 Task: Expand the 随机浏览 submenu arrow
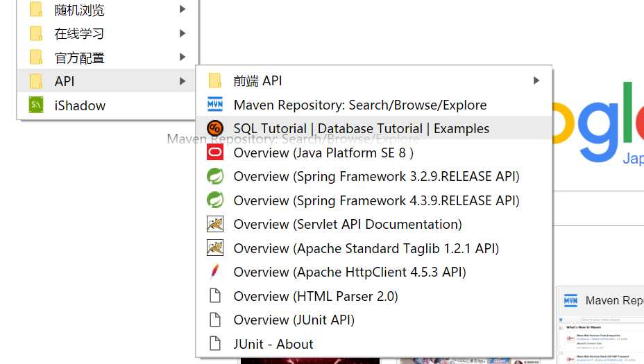183,9
